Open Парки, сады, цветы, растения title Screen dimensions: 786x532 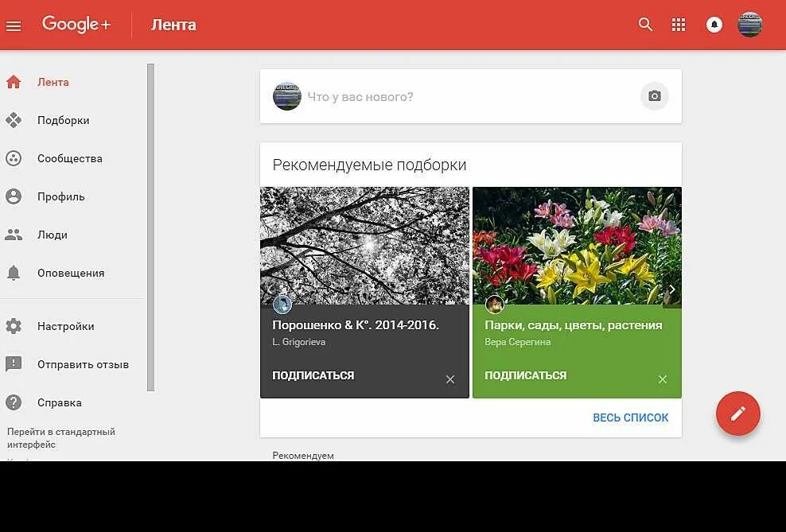(573, 325)
